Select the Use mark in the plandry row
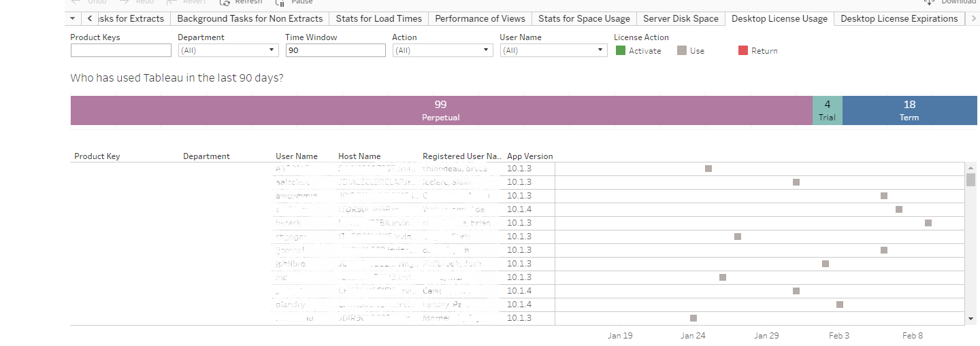Screen dimensions: 980x346 pos(840,305)
